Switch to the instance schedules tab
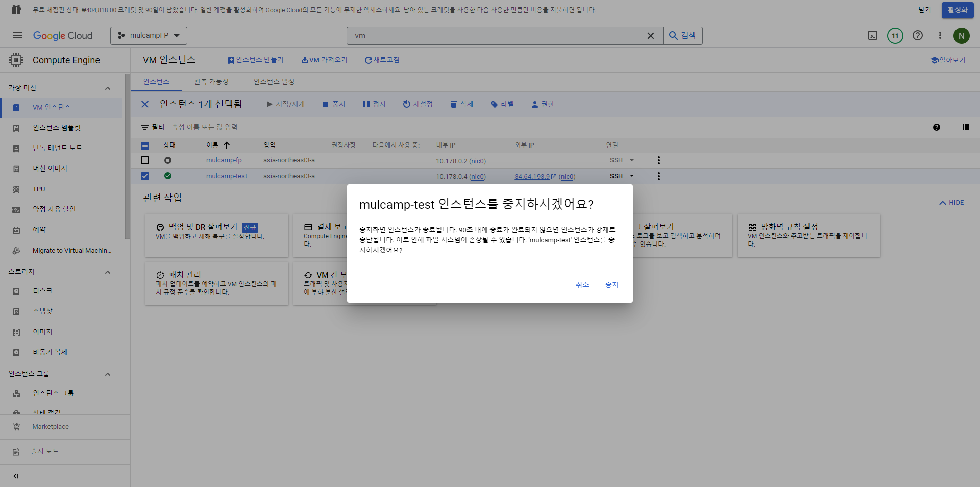The image size is (980, 487). pos(274,82)
